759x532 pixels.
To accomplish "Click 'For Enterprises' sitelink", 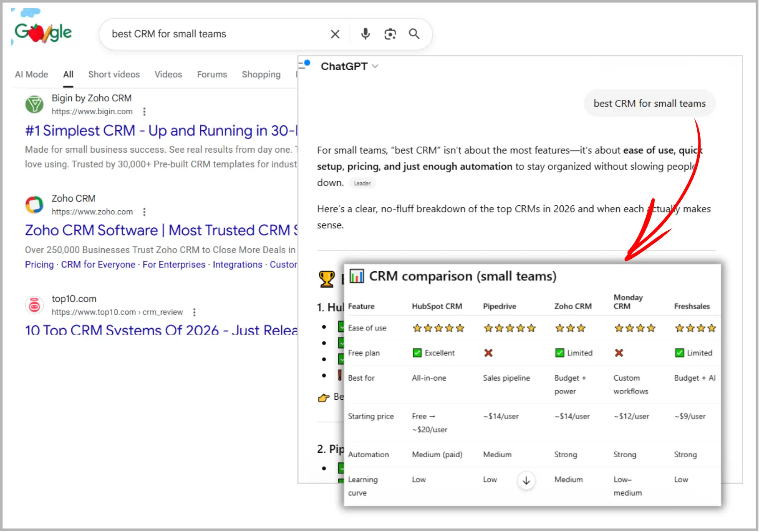I will click(174, 265).
